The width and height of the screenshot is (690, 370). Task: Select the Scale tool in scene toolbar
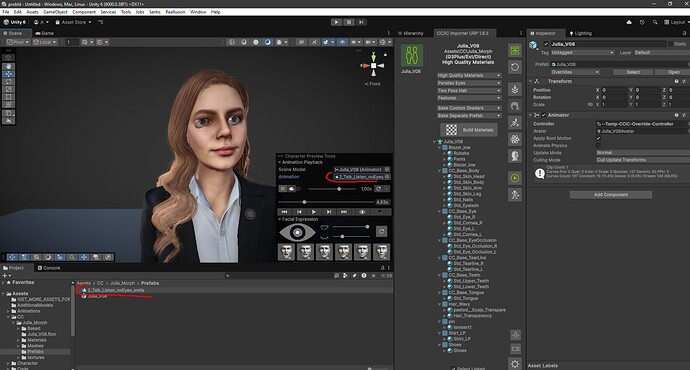8,89
